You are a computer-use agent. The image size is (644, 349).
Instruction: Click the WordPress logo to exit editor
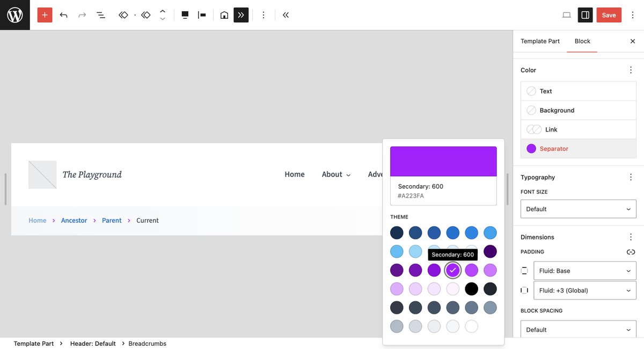point(15,15)
